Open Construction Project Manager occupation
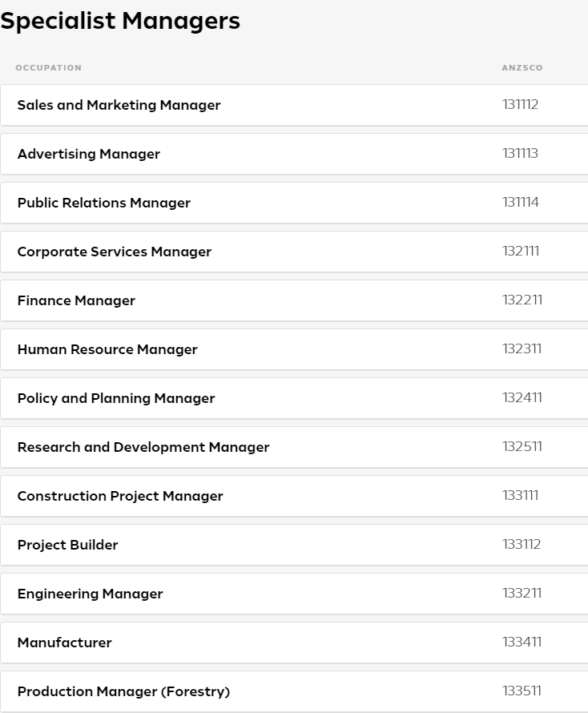Viewport: 588px width, 713px height. (x=120, y=496)
